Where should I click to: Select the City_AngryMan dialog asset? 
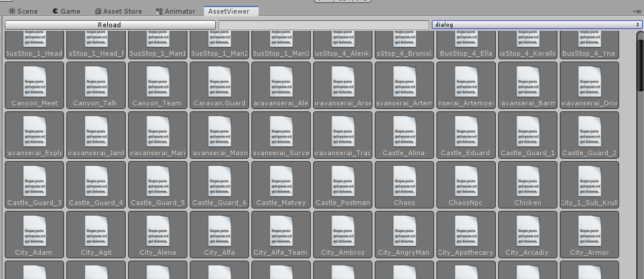click(x=404, y=235)
